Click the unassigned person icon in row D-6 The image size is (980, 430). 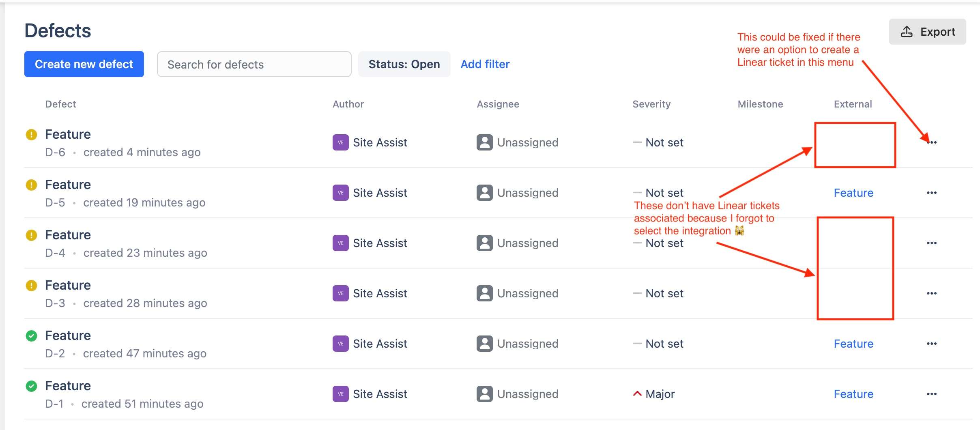[x=484, y=142]
